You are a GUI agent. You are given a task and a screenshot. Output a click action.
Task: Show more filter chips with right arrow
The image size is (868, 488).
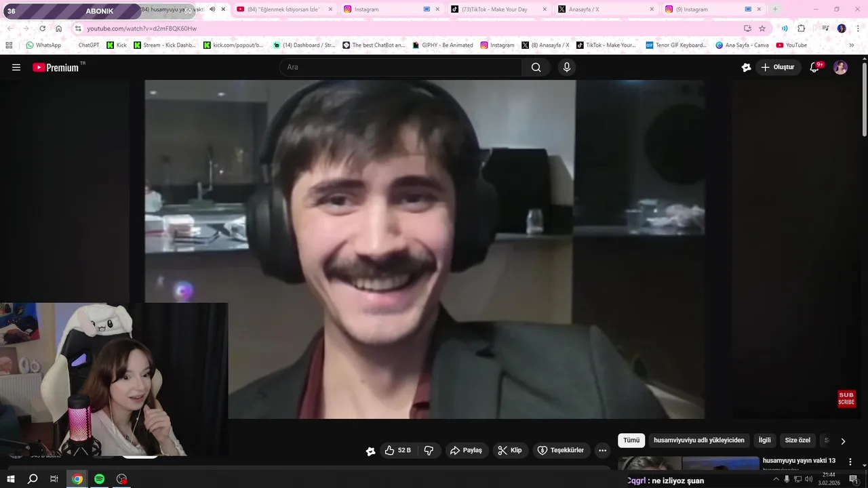click(843, 441)
